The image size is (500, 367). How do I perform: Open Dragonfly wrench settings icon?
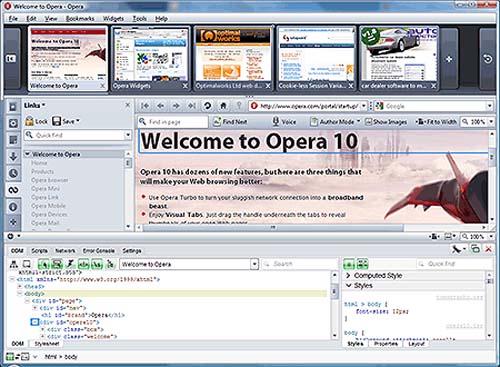tap(458, 249)
